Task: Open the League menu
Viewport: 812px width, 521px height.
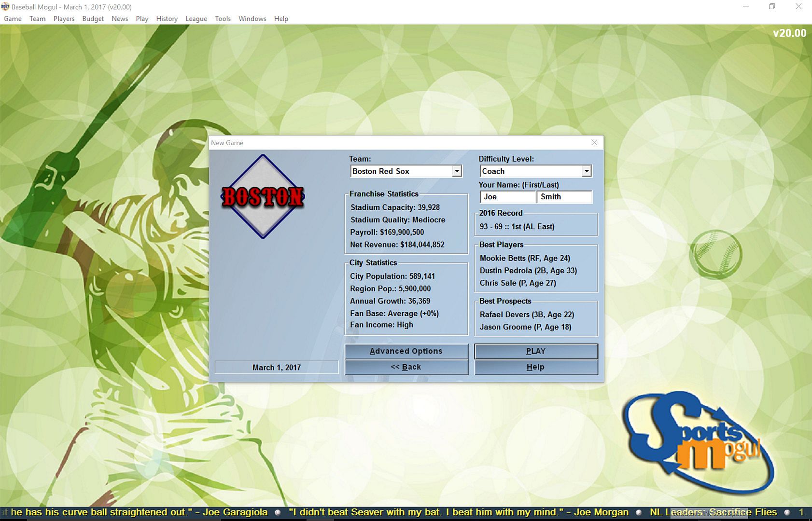Action: [196, 19]
